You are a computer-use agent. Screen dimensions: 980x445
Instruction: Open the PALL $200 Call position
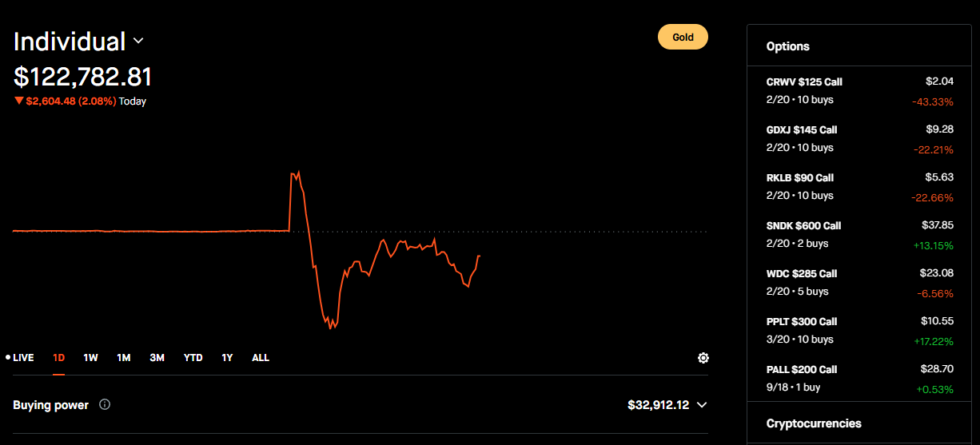coord(859,378)
